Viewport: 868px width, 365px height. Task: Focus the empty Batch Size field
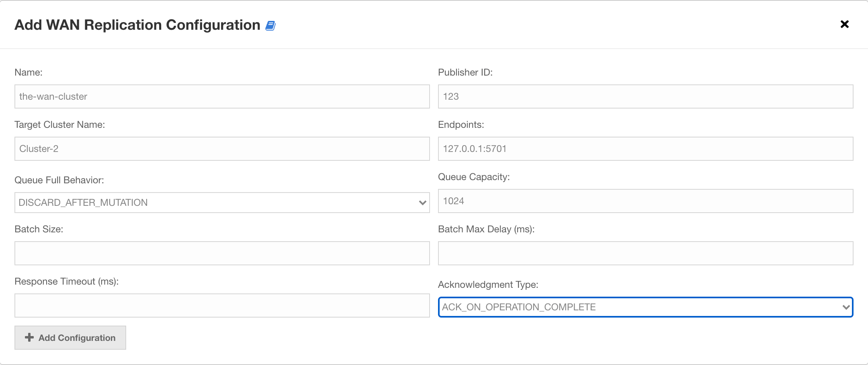pyautogui.click(x=222, y=253)
